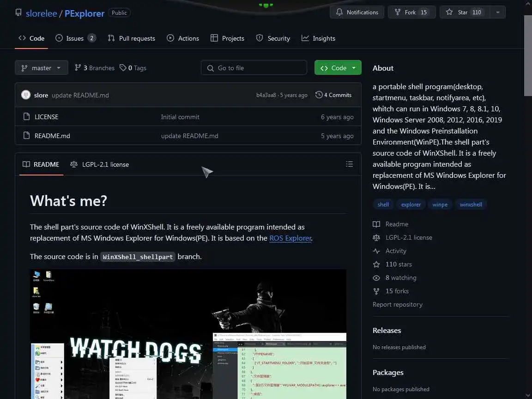Viewport: 532px width, 399px height.
Task: View the 110 stars link
Action: [392, 264]
